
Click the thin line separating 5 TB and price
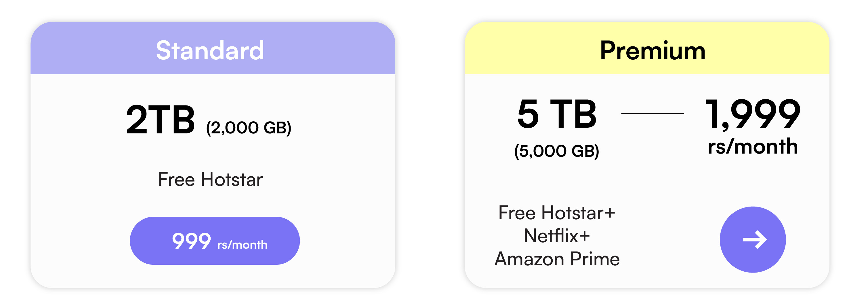(x=652, y=114)
